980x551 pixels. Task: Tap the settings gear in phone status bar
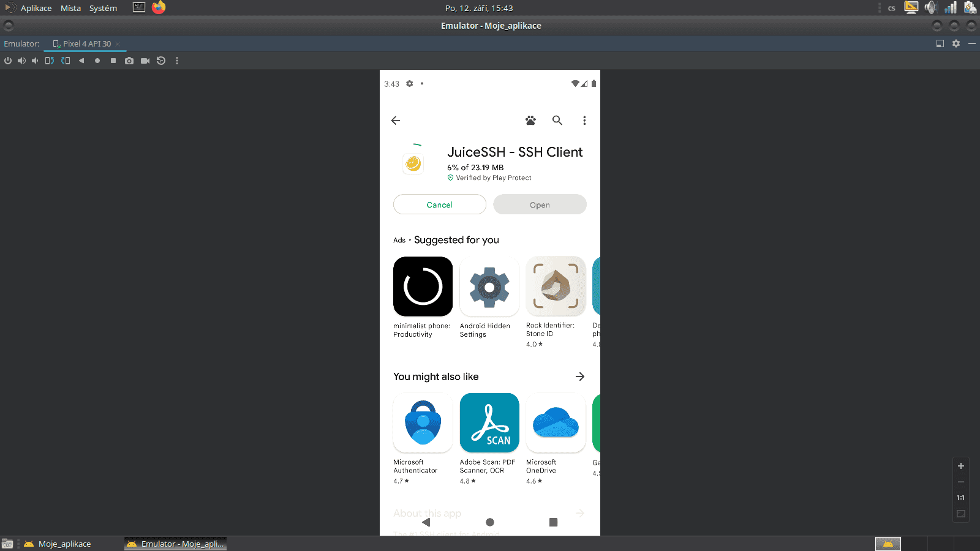tap(410, 84)
